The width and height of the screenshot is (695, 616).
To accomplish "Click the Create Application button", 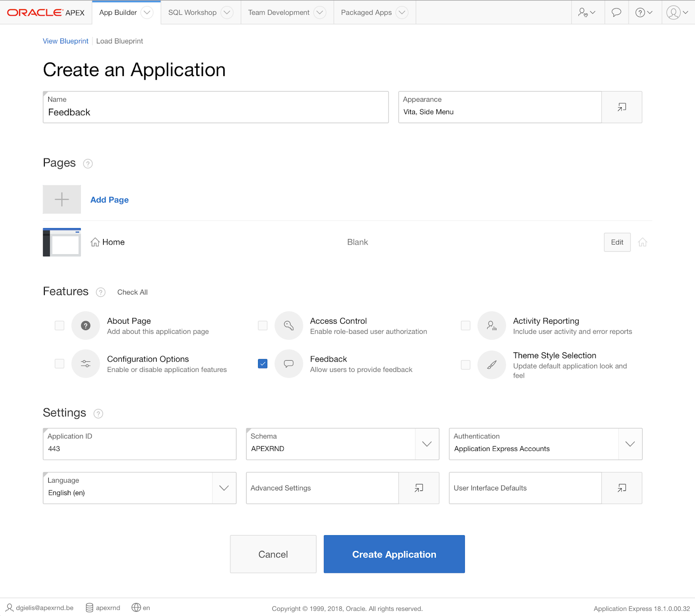I will click(x=394, y=554).
